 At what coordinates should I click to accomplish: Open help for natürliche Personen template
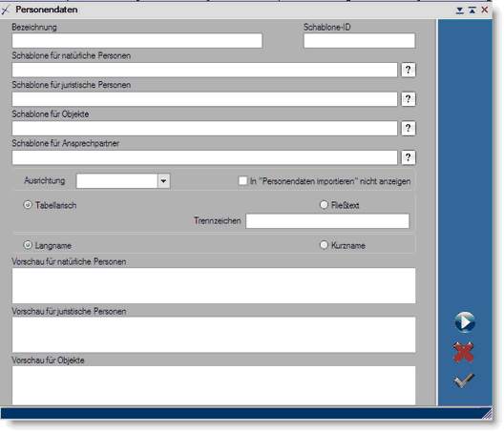click(x=409, y=70)
